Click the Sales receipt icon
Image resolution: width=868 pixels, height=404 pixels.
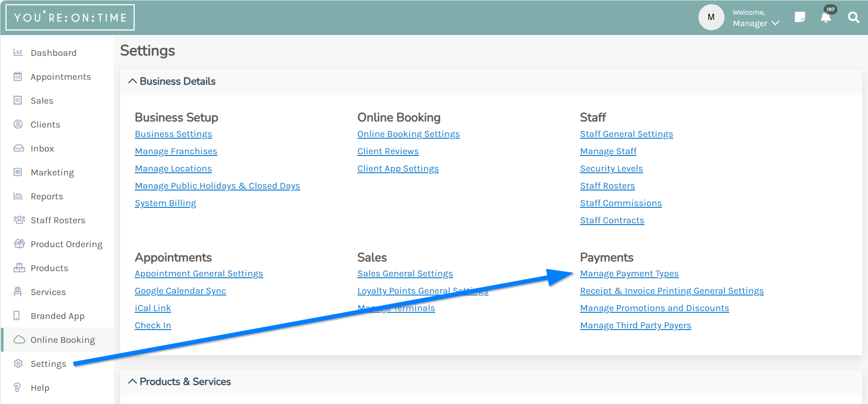(18, 100)
